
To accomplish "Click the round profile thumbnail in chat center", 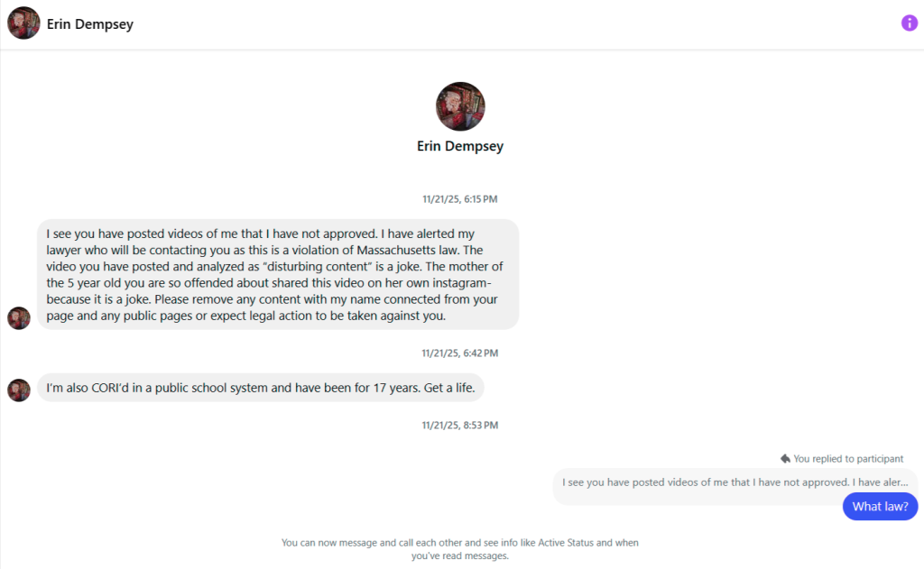I will 460,106.
